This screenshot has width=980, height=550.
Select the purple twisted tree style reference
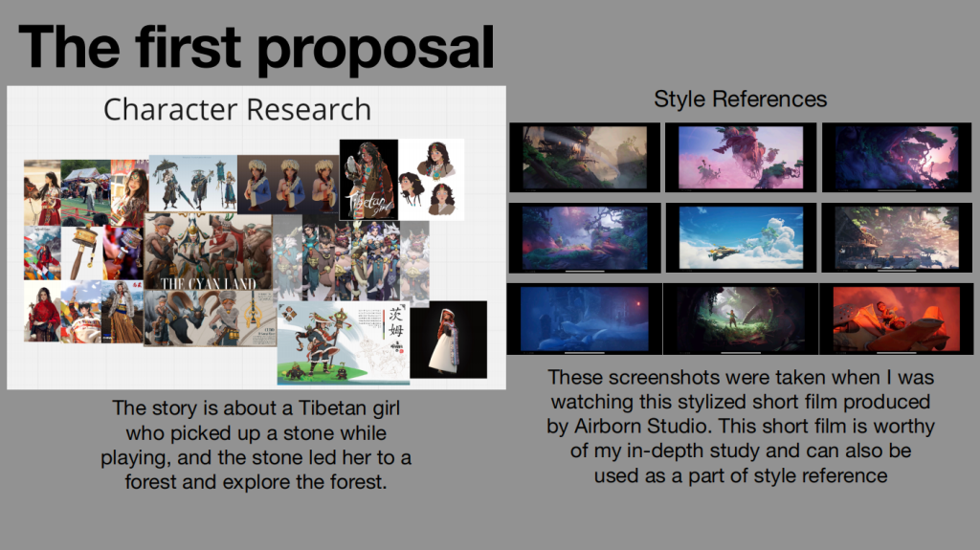(896, 158)
